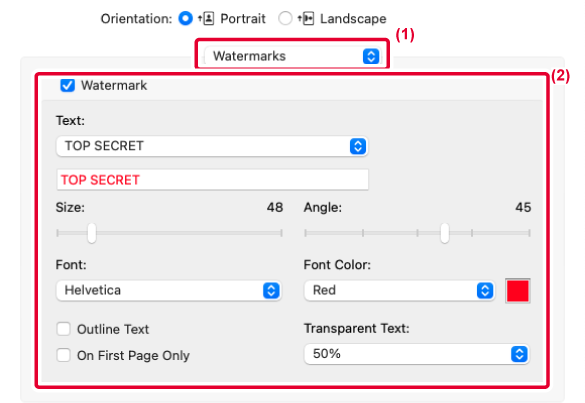Open the Watermarks panel selection dropdown
The width and height of the screenshot is (585, 403).
point(292,56)
